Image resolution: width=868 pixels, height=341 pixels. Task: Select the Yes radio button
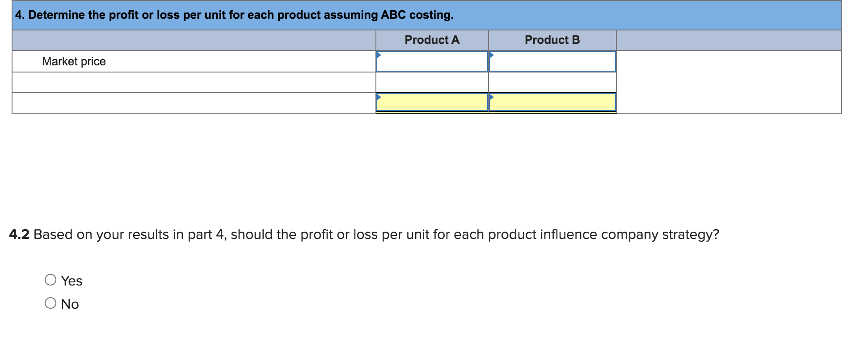click(x=51, y=280)
